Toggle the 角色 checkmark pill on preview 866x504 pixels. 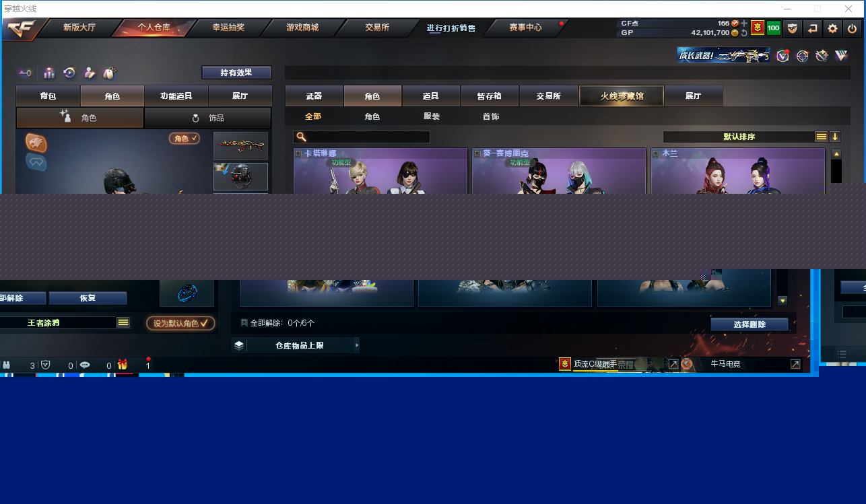185,138
